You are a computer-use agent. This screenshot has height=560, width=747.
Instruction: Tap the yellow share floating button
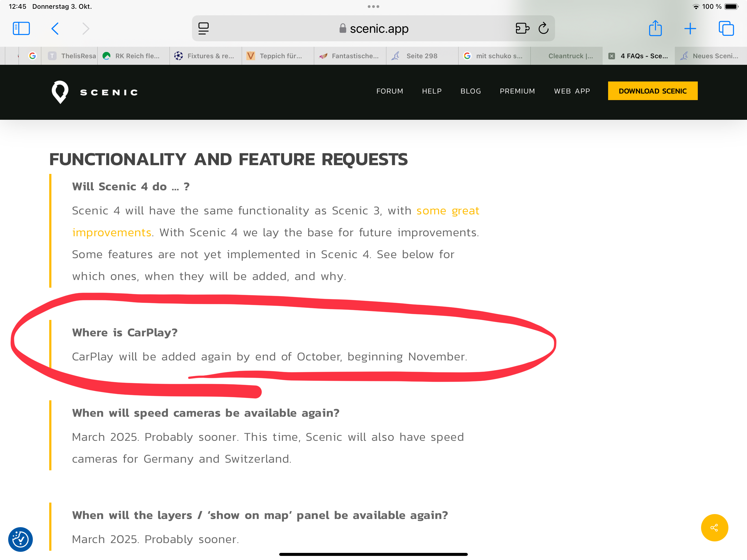pos(714,527)
